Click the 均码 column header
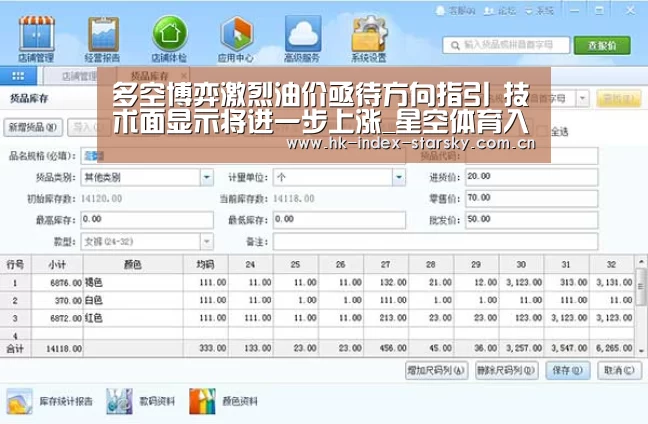648x424 pixels. 206,264
